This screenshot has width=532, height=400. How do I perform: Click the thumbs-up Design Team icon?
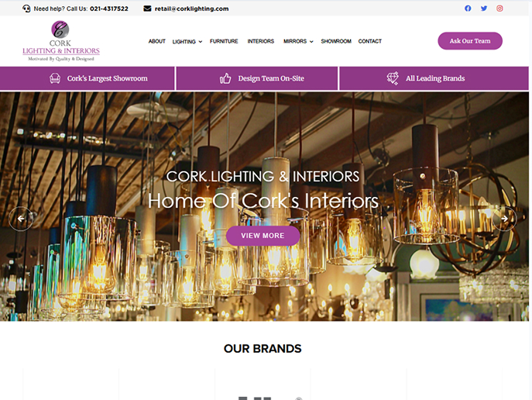225,78
